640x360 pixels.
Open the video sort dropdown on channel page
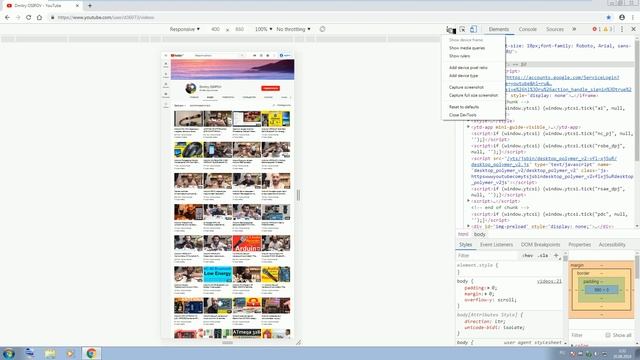pos(179,106)
